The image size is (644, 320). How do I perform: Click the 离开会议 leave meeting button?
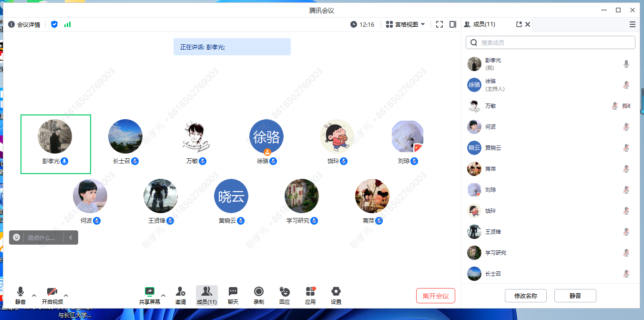pos(435,296)
